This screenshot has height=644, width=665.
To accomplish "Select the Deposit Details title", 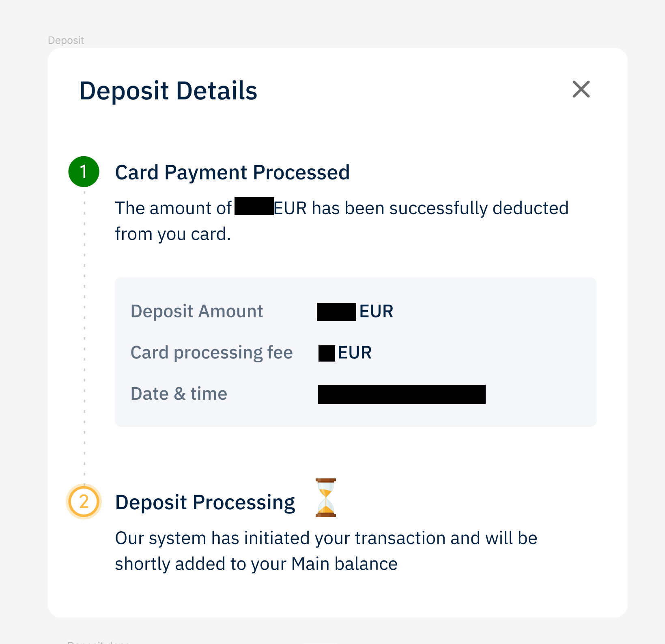I will coord(168,90).
